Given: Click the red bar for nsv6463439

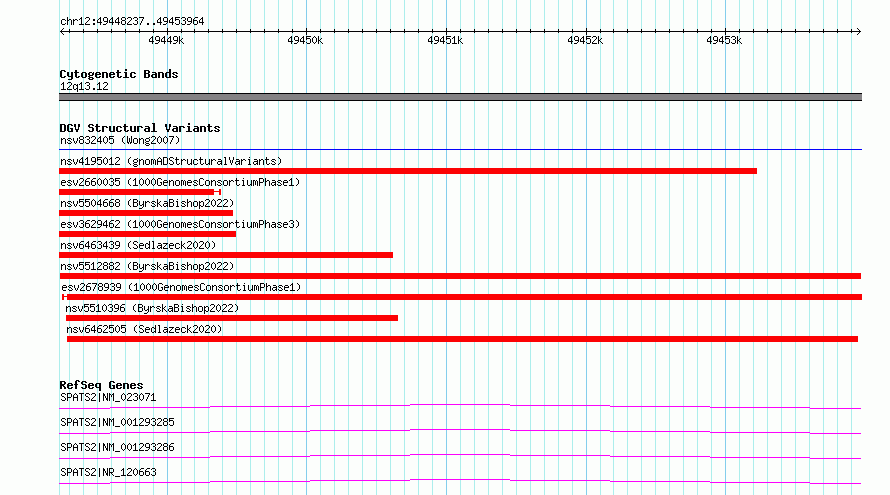Looking at the screenshot, I should pos(226,255).
